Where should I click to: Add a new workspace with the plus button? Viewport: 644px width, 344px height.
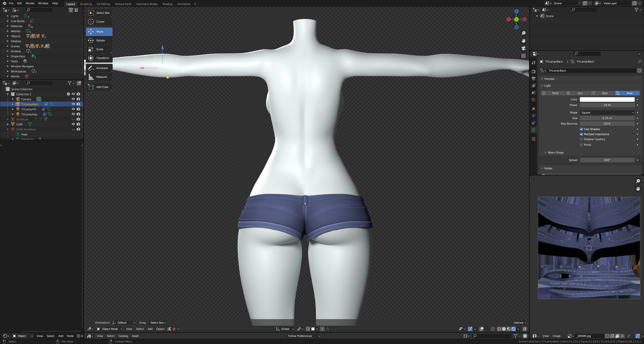point(195,4)
